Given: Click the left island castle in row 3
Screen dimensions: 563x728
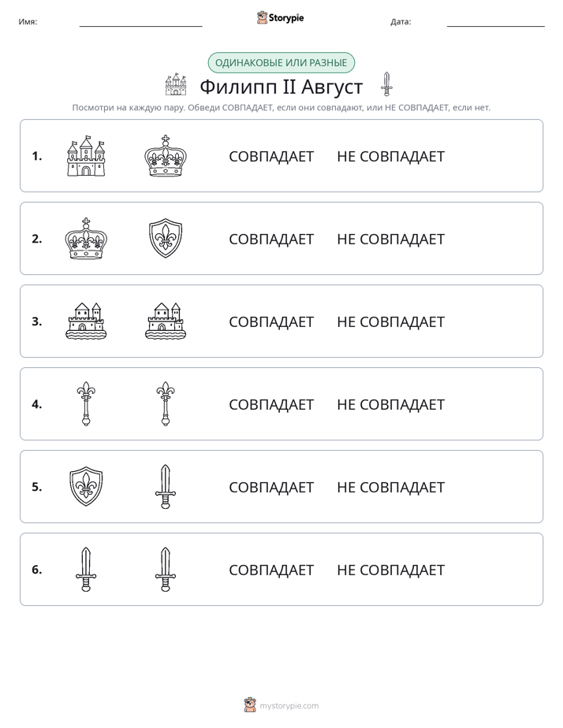Looking at the screenshot, I should click(x=86, y=321).
